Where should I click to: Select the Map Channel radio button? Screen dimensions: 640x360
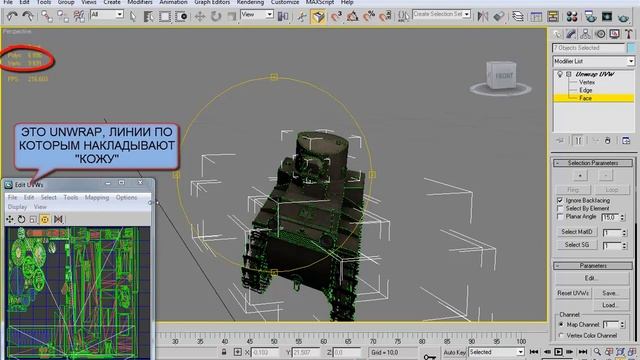pyautogui.click(x=561, y=324)
